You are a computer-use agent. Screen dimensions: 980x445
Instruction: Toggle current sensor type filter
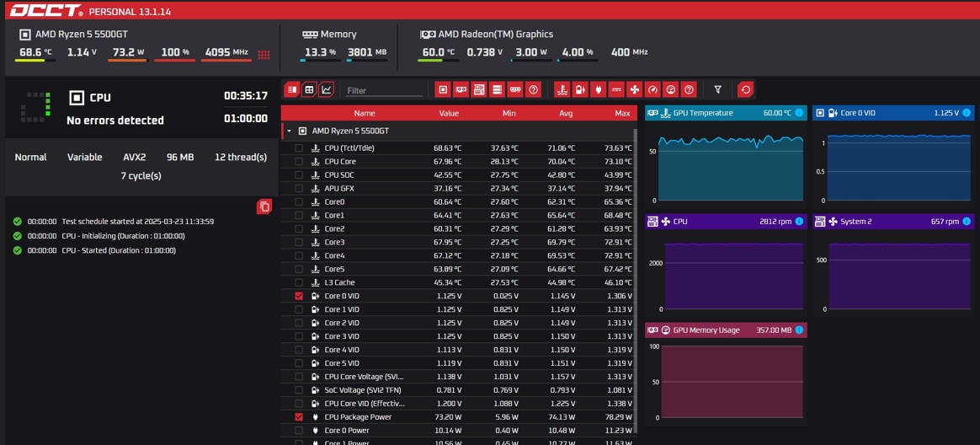616,90
